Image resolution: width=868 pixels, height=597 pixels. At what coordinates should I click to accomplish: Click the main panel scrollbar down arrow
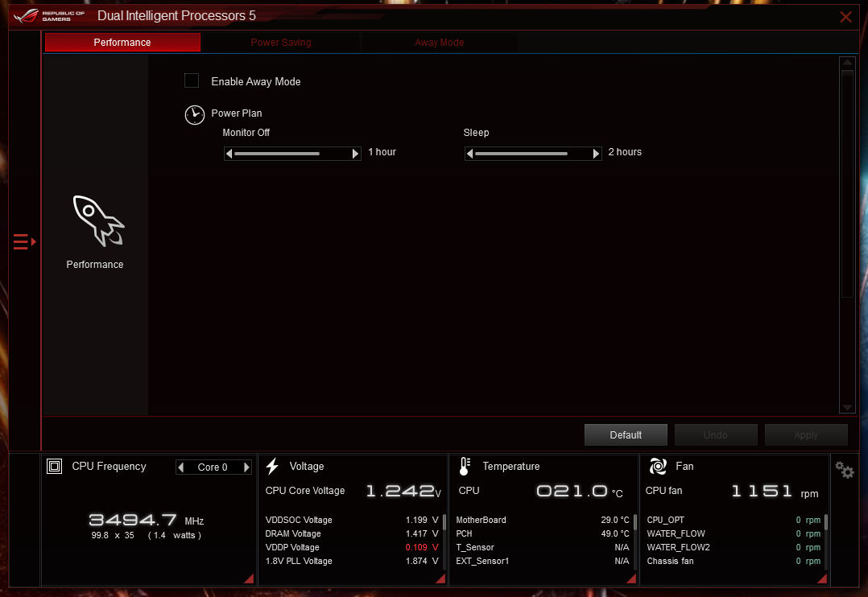click(x=848, y=408)
